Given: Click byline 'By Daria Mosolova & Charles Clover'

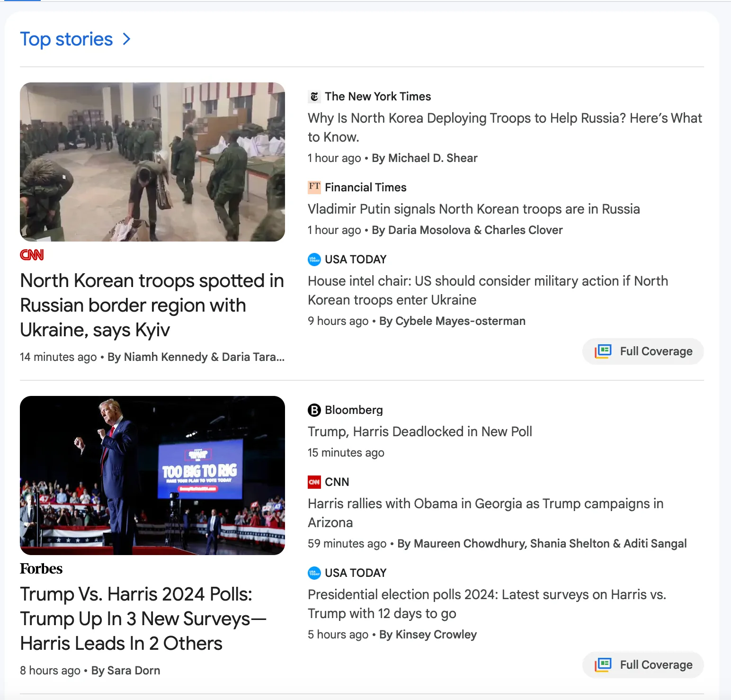Looking at the screenshot, I should tap(467, 230).
